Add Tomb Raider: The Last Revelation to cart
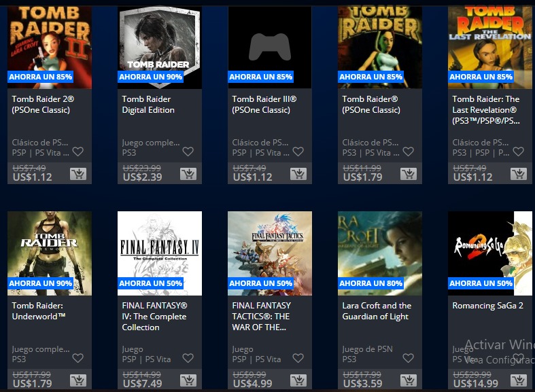Screen dimensions: 535x392 tap(519, 174)
